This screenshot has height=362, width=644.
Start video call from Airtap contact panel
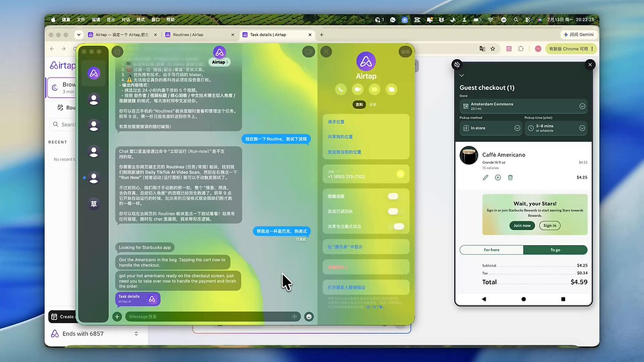pos(357,89)
